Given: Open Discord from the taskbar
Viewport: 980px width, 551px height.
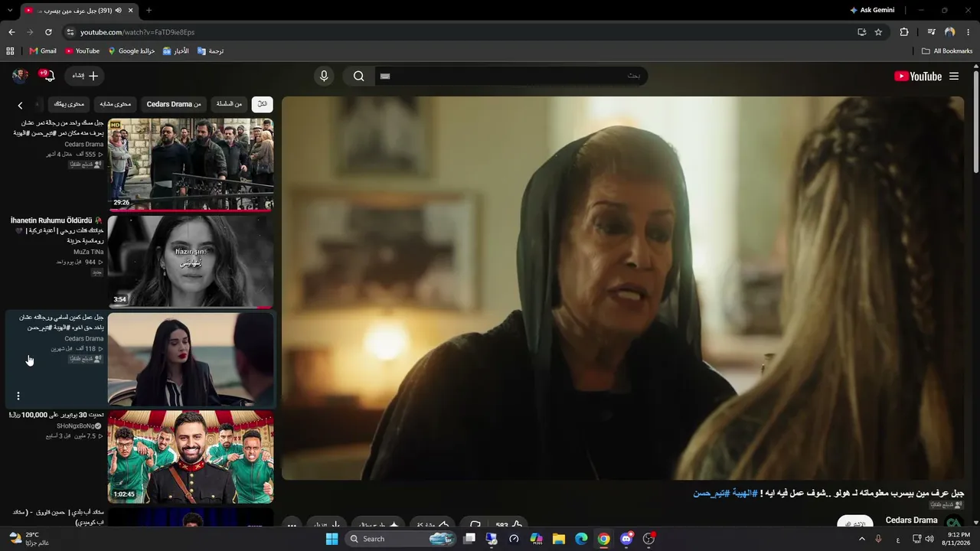Looking at the screenshot, I should pyautogui.click(x=626, y=539).
